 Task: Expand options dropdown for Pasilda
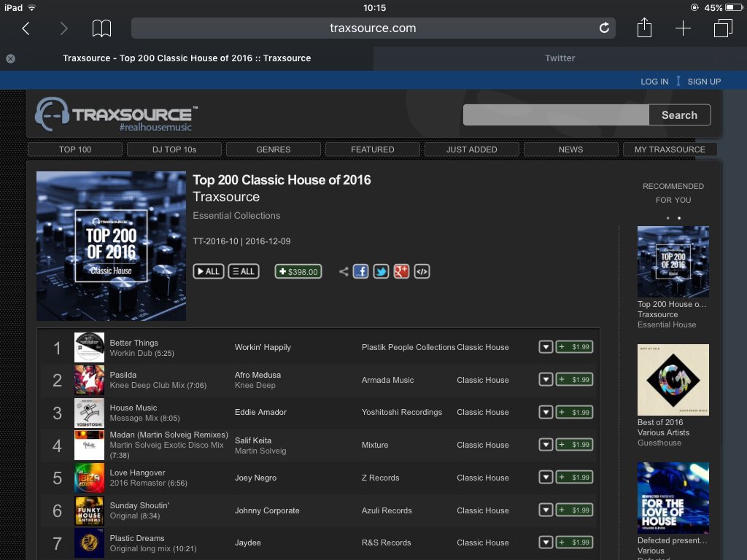[x=546, y=379]
